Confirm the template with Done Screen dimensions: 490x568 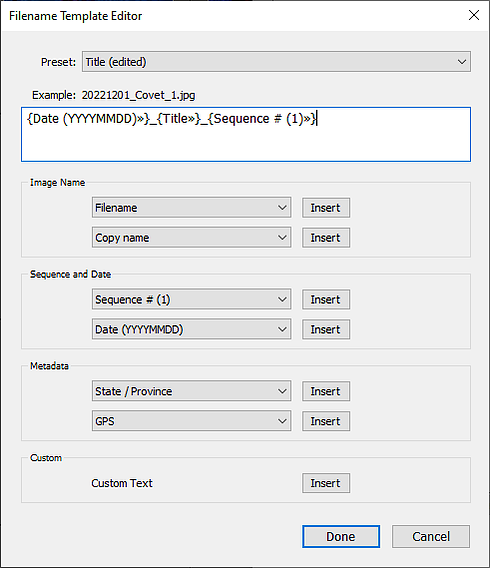tap(341, 536)
